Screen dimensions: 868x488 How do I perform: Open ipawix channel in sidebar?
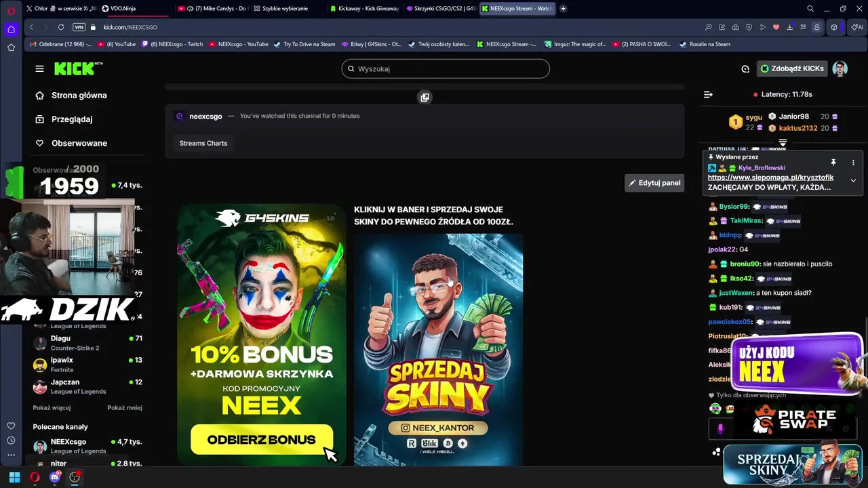pos(87,364)
